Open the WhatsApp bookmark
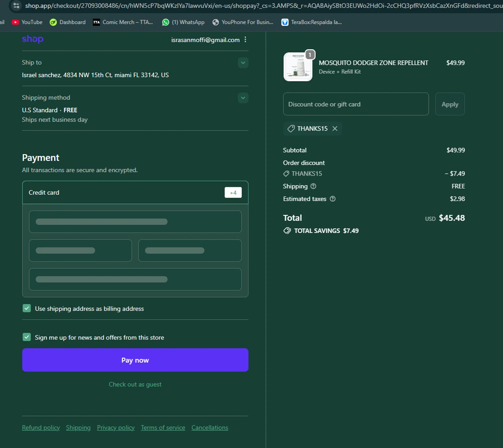Viewport: 503px width, 448px height. [183, 22]
